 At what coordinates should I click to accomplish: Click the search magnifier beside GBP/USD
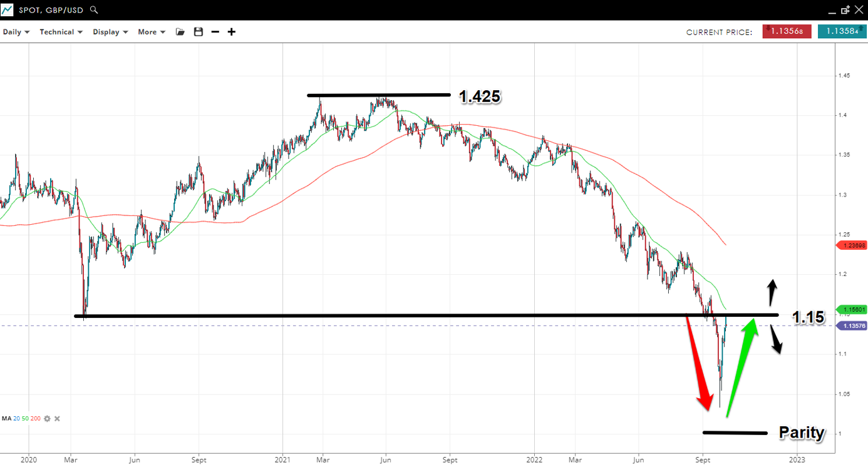click(94, 10)
